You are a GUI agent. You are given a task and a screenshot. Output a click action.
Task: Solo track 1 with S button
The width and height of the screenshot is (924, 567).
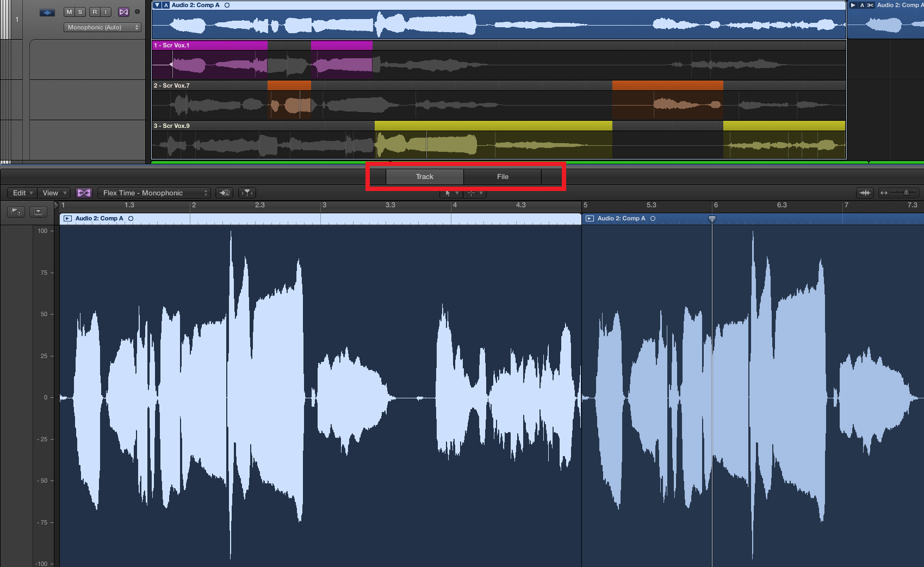[x=80, y=12]
